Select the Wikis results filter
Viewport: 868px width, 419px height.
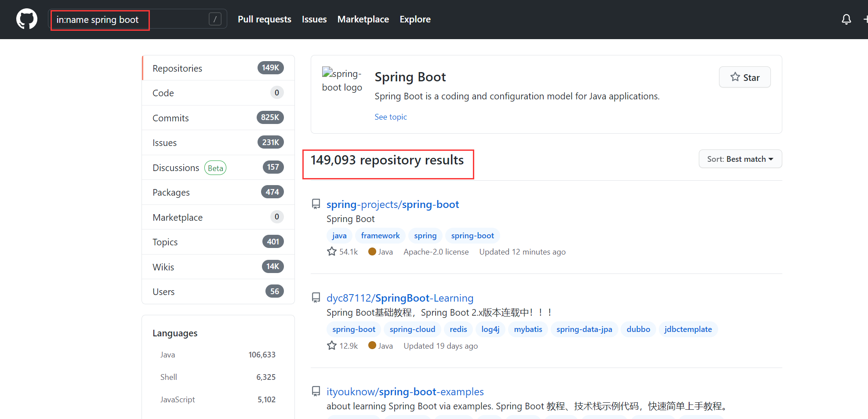pos(218,267)
